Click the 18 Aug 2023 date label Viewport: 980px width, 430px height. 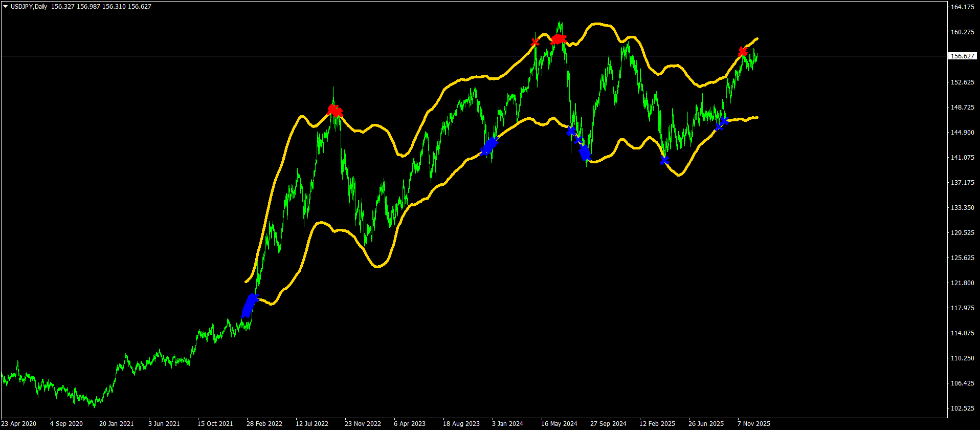[461, 424]
